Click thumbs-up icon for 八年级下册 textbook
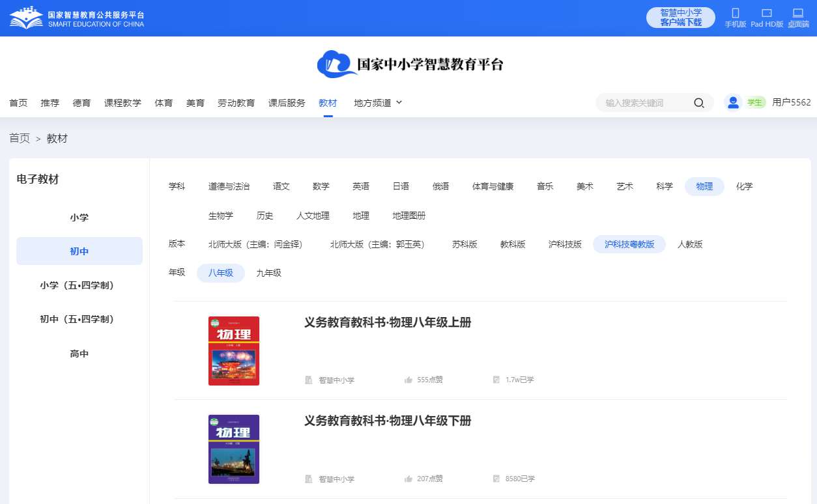The width and height of the screenshot is (817, 504). pyautogui.click(x=408, y=479)
